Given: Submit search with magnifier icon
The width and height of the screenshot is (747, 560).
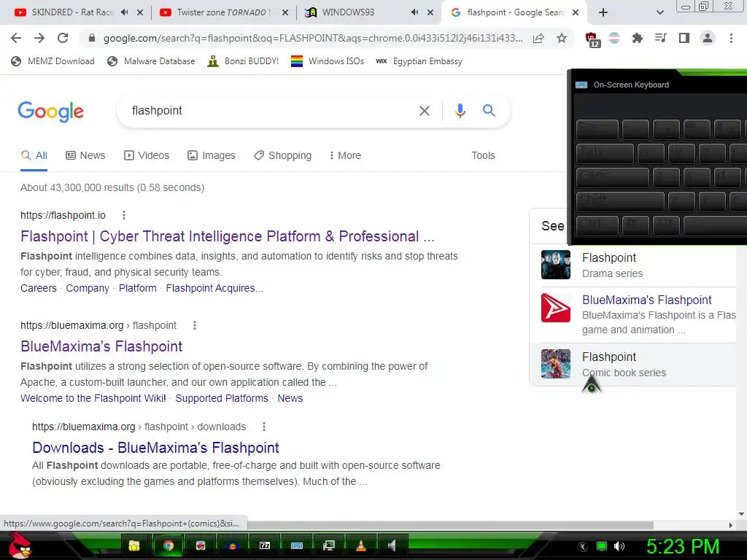Looking at the screenshot, I should point(489,111).
